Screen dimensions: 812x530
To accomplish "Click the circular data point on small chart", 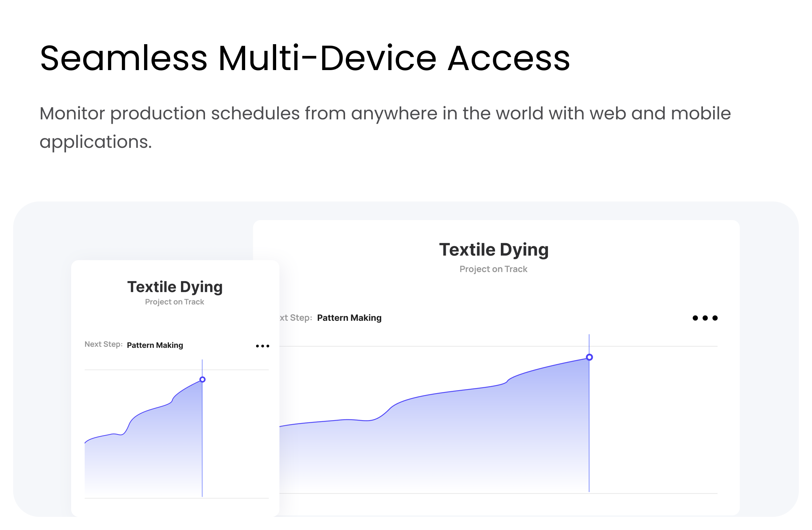I will click(202, 380).
